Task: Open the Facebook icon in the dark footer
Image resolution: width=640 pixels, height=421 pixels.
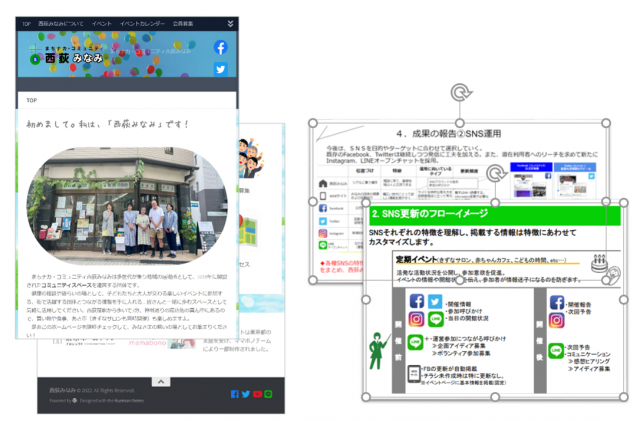Action: 235,394
